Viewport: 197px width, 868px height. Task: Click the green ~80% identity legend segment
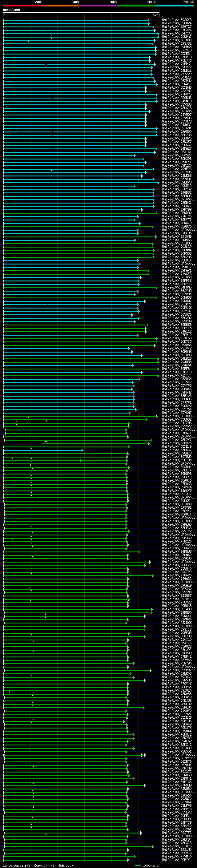137,6
